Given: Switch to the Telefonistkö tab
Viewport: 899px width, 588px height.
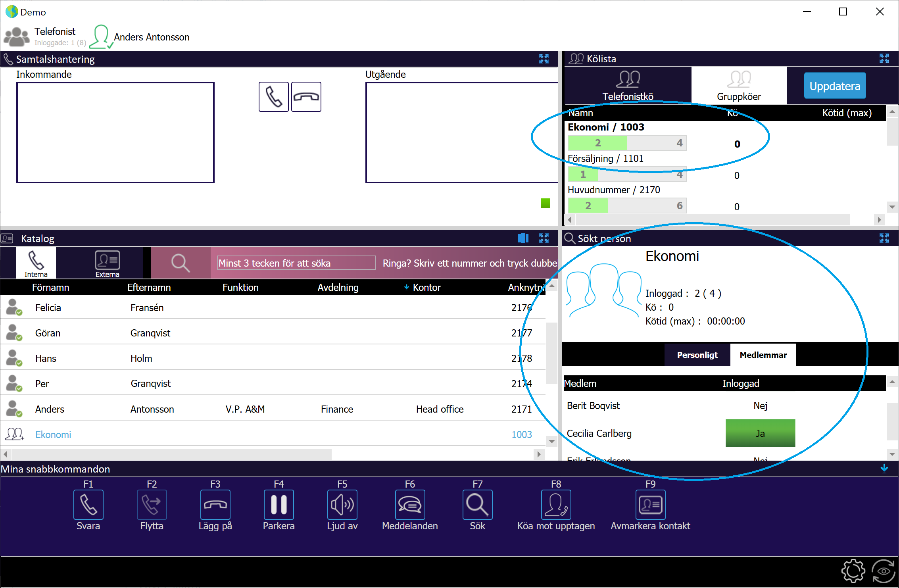Looking at the screenshot, I should click(x=628, y=85).
